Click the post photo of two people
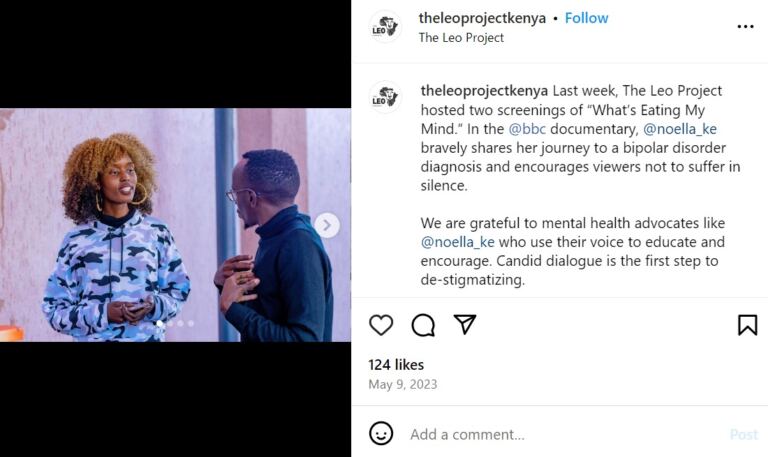The image size is (768, 457). (x=175, y=225)
